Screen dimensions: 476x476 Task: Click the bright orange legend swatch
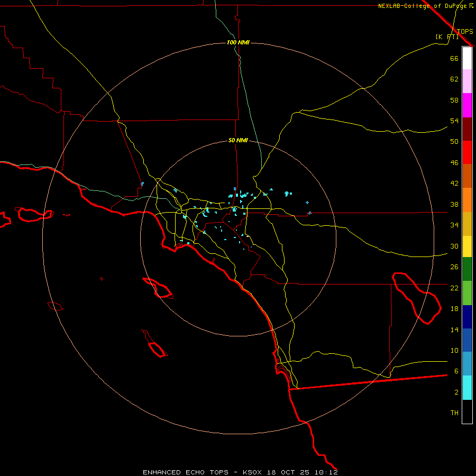tap(467, 200)
